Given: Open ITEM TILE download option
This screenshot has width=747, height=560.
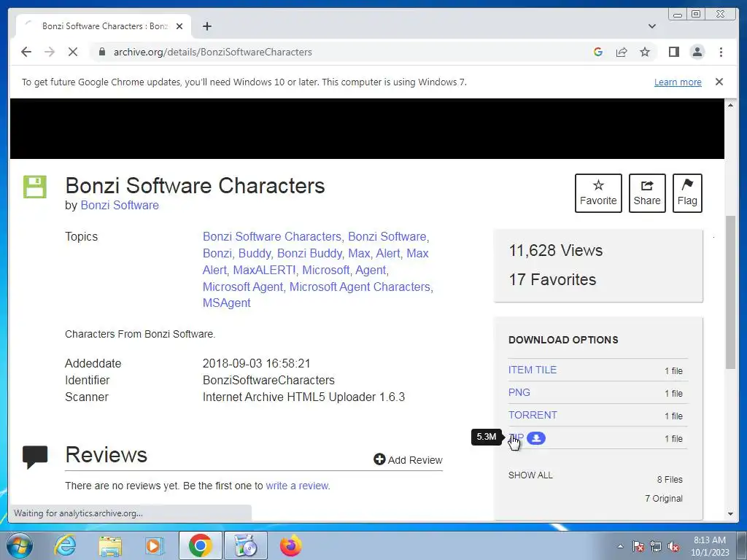Looking at the screenshot, I should (x=533, y=370).
